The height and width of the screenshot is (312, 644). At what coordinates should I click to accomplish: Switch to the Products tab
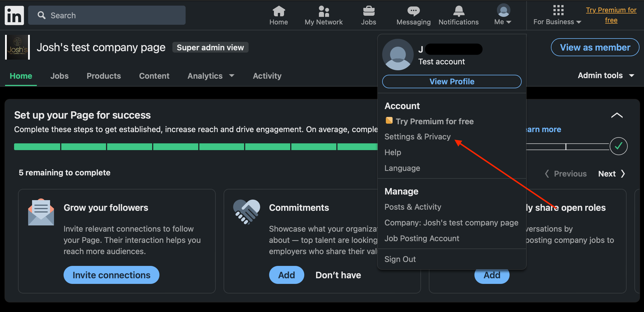[x=104, y=76]
